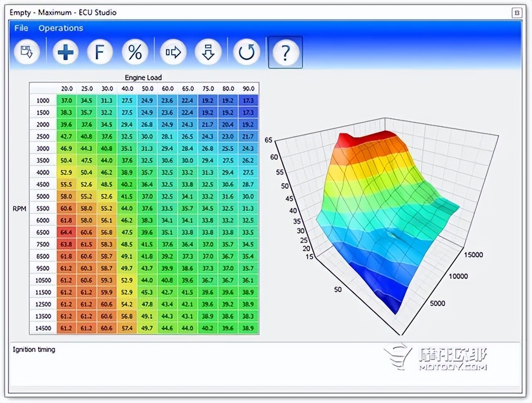Click the plus (add value) icon

[65, 52]
